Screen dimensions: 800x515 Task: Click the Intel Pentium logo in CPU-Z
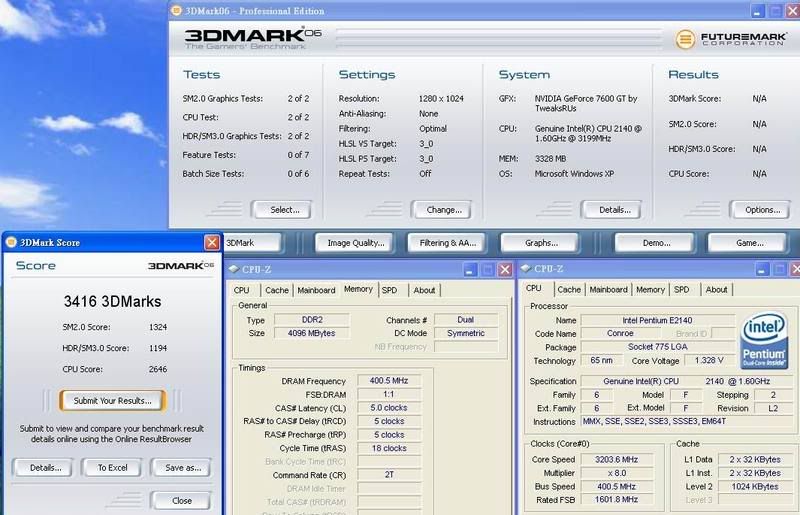[x=764, y=340]
